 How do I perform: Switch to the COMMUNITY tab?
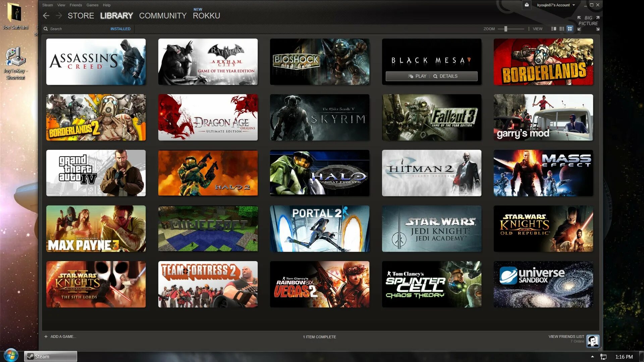(x=163, y=16)
